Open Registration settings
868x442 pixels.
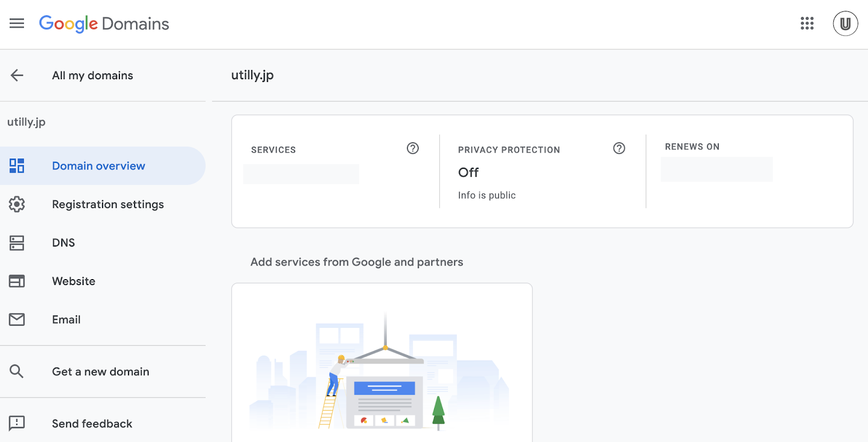click(x=103, y=204)
